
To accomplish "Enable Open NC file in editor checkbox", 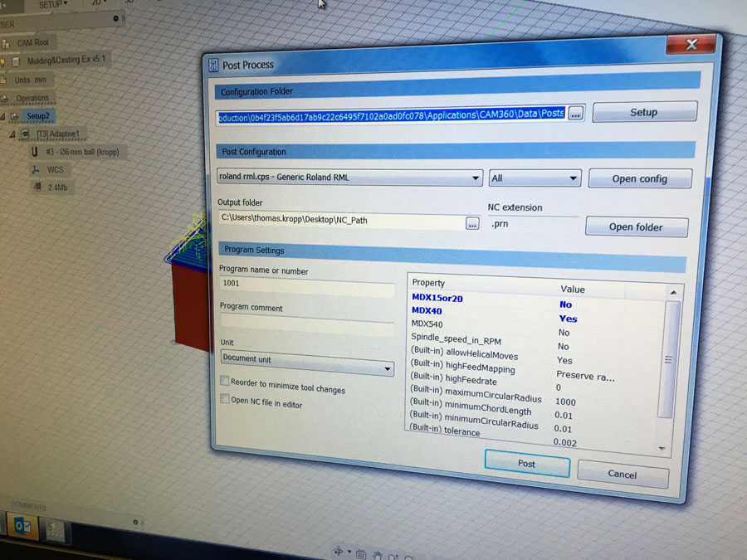I will [x=224, y=398].
